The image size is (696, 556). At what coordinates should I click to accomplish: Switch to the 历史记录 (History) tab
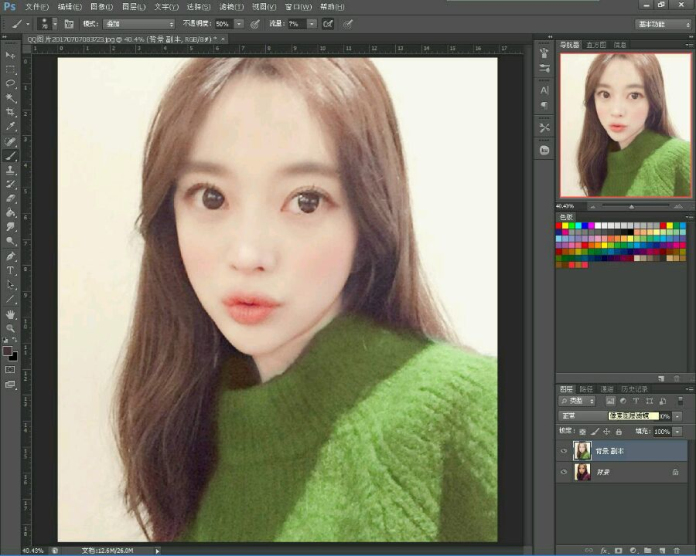tap(634, 389)
